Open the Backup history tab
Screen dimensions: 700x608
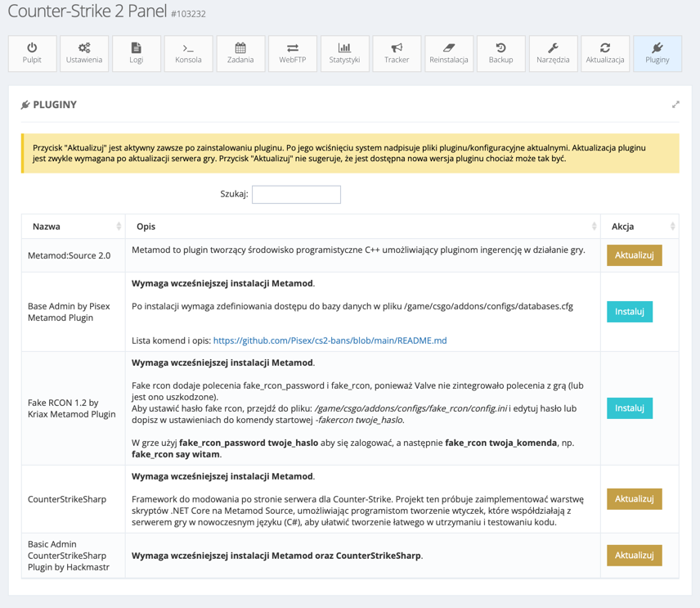coord(500,53)
